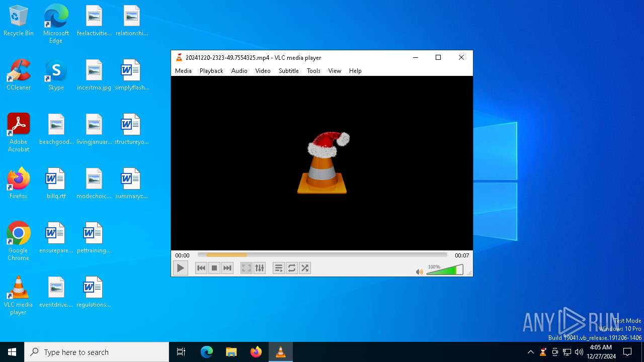Screen dimensions: 644x362
Task: Open the Audio menu in VLC
Action: (x=239, y=71)
